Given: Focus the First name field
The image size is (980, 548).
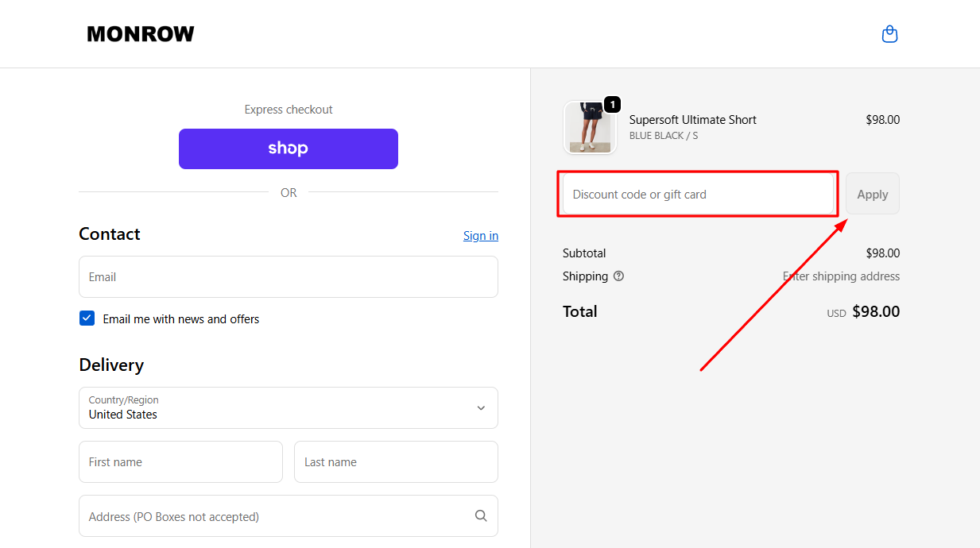Looking at the screenshot, I should (x=180, y=462).
